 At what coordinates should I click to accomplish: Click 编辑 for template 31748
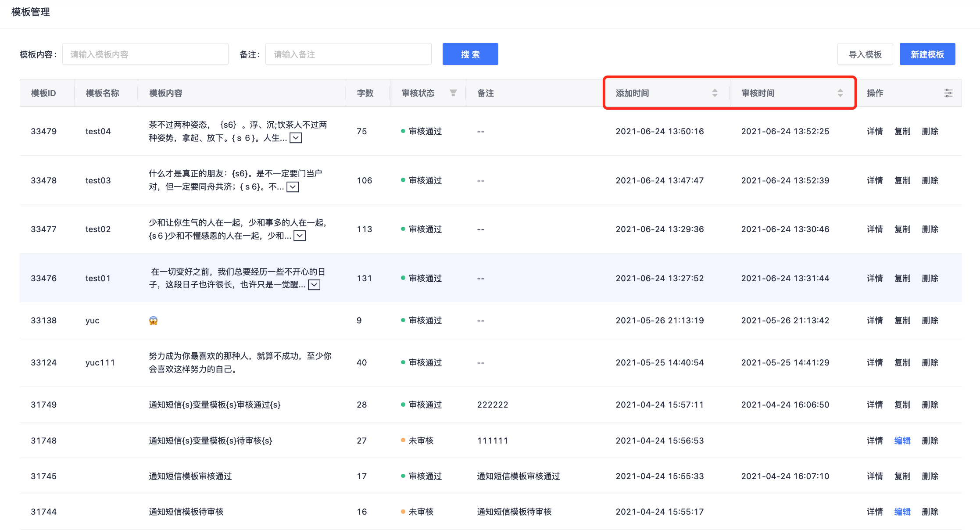[x=902, y=440]
